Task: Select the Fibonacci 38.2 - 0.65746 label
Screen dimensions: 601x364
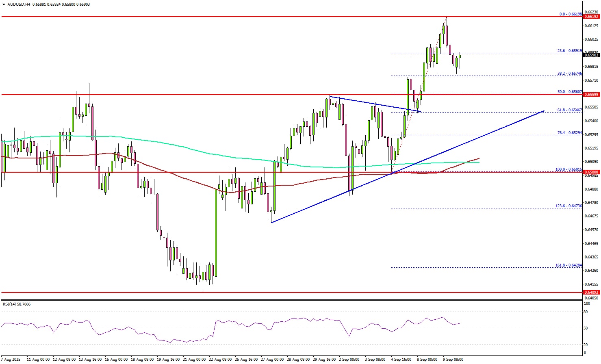Action: tap(569, 74)
